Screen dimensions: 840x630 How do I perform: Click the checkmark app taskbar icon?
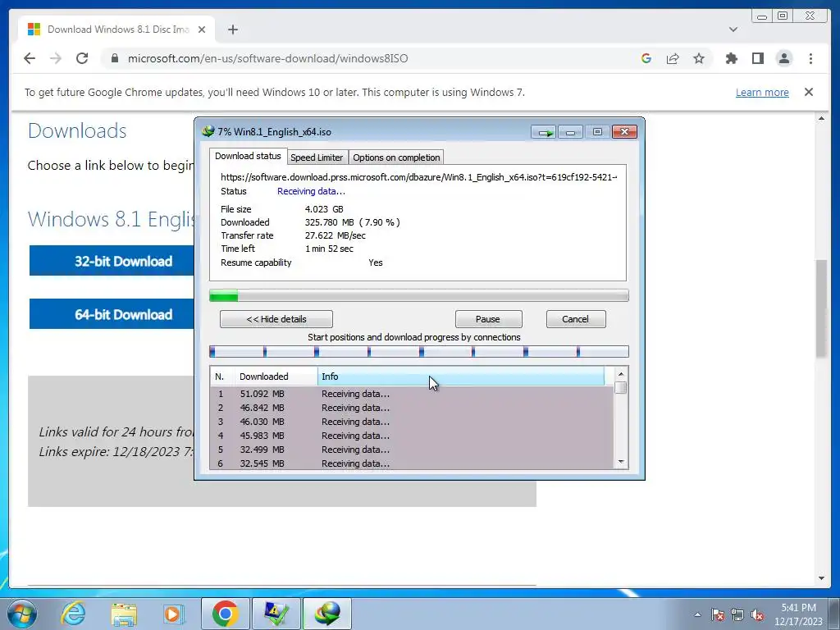point(276,614)
